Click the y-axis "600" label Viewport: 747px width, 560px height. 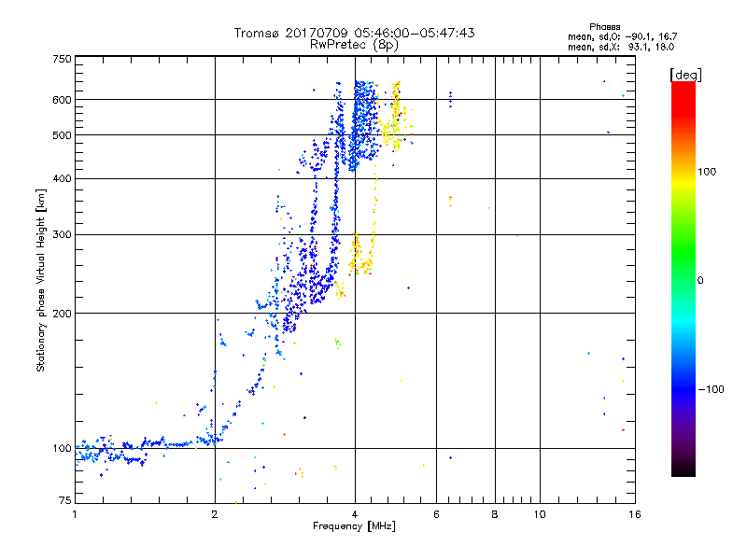pos(62,100)
